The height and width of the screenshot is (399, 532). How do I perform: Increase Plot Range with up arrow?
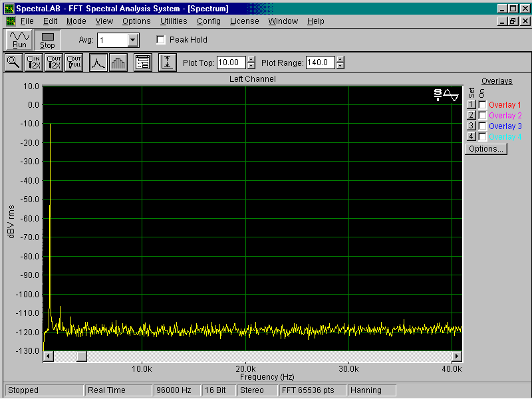tap(340, 59)
